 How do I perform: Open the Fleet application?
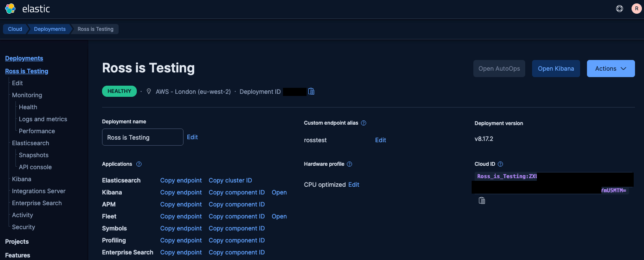coord(279,216)
